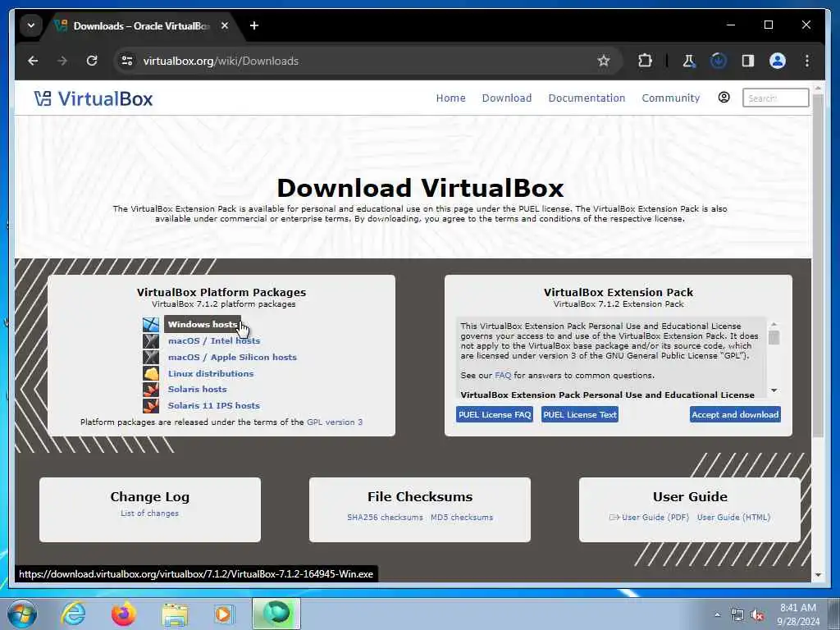Click the address bar URL
Screen dimensions: 840x630
coord(221,61)
